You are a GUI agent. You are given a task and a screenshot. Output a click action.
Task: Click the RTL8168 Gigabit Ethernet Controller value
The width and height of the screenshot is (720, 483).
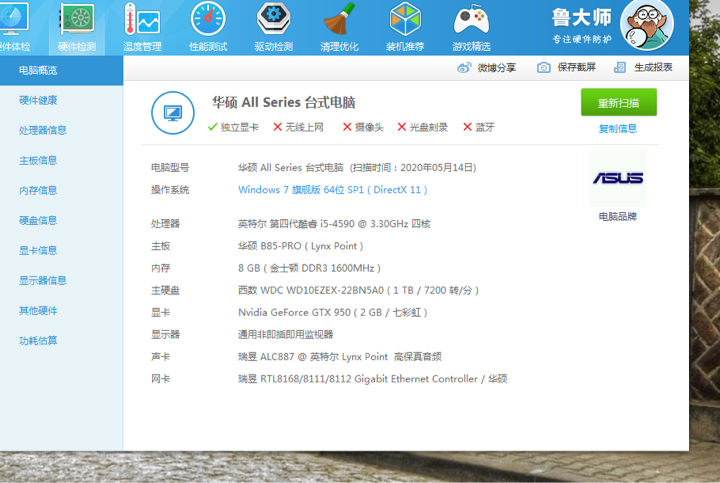tap(373, 379)
